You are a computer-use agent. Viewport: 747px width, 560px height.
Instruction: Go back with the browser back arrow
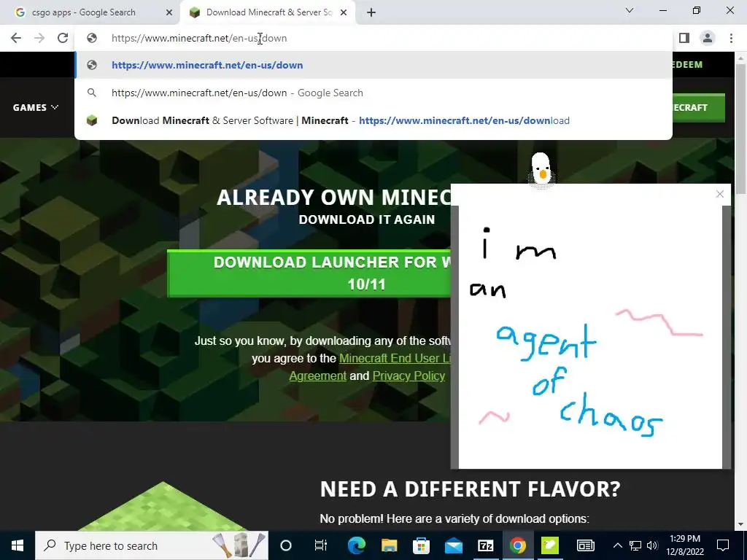16,38
